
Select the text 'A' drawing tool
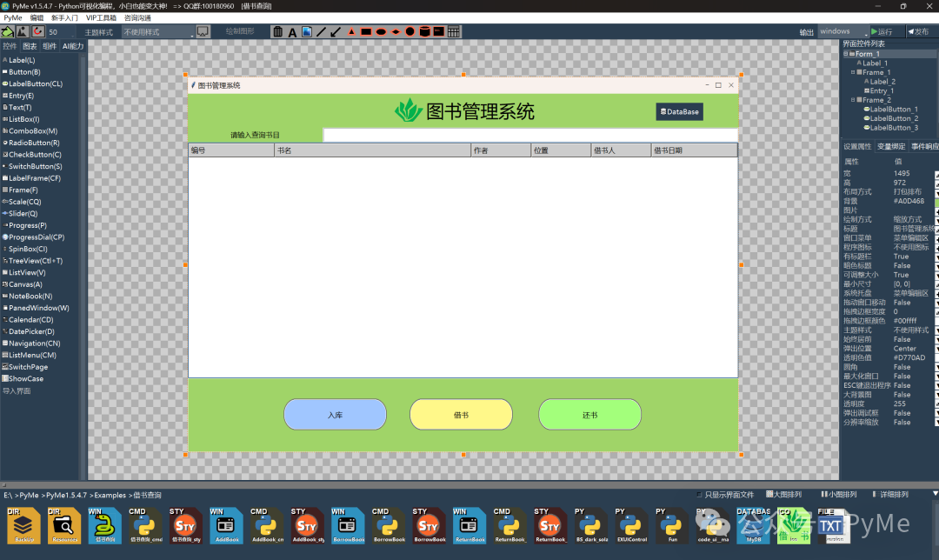tap(292, 32)
